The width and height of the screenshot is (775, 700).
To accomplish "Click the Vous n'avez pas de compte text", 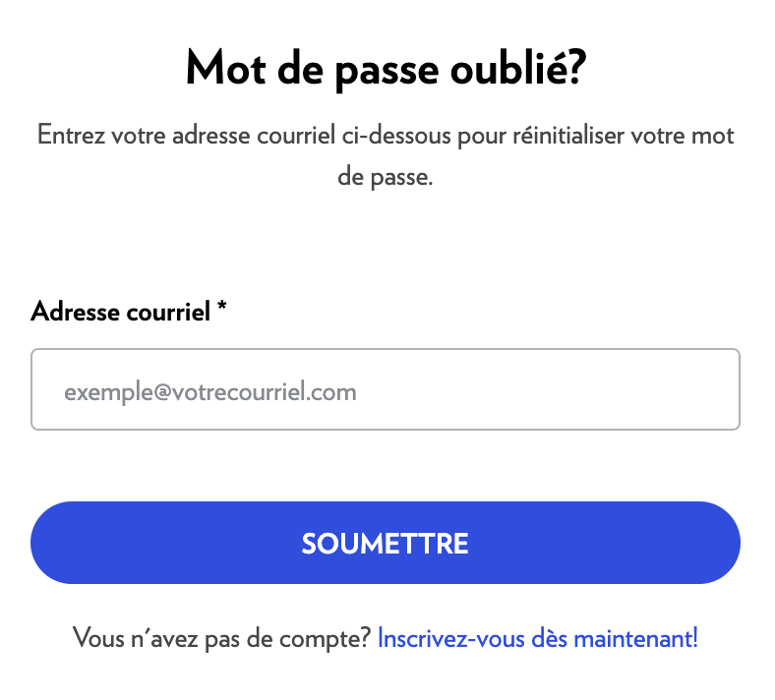I will point(222,638).
